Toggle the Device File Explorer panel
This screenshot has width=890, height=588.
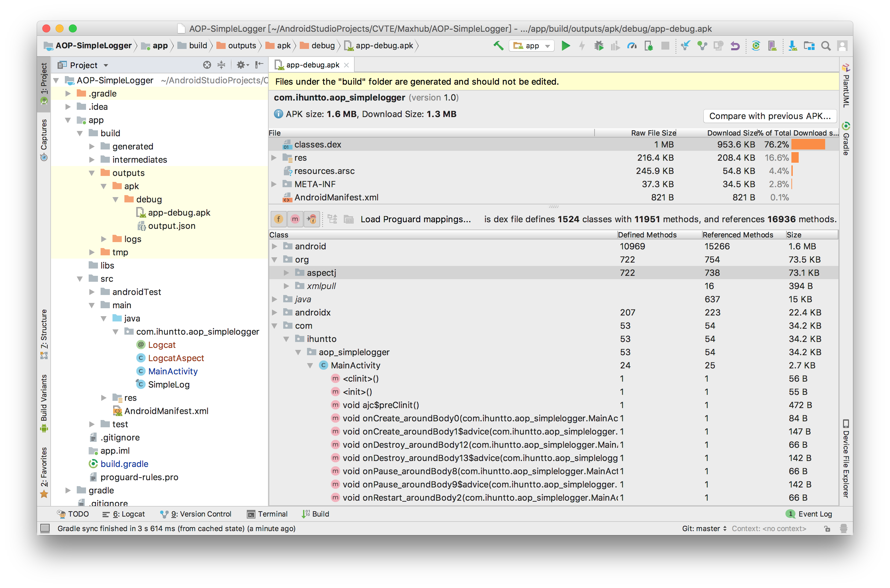(846, 459)
